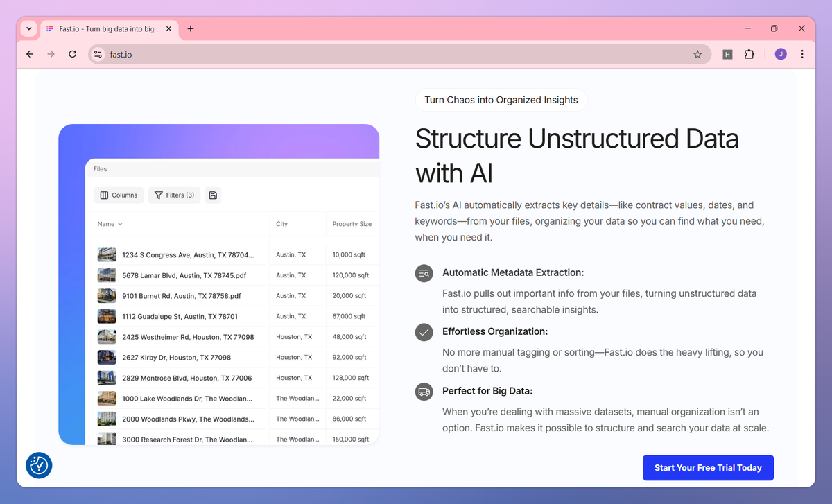Click the 150,000 sqft property size cell
The height and width of the screenshot is (504, 832).
click(x=351, y=440)
